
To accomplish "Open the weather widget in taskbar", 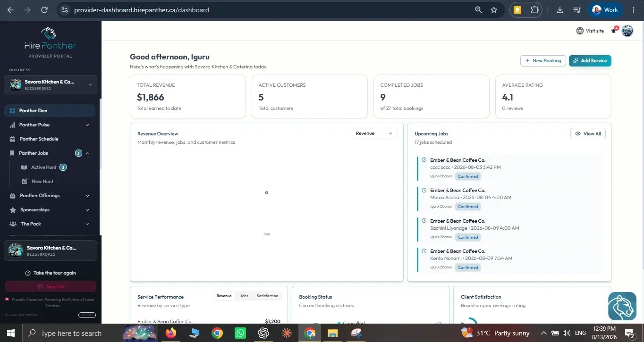I will pos(495,333).
